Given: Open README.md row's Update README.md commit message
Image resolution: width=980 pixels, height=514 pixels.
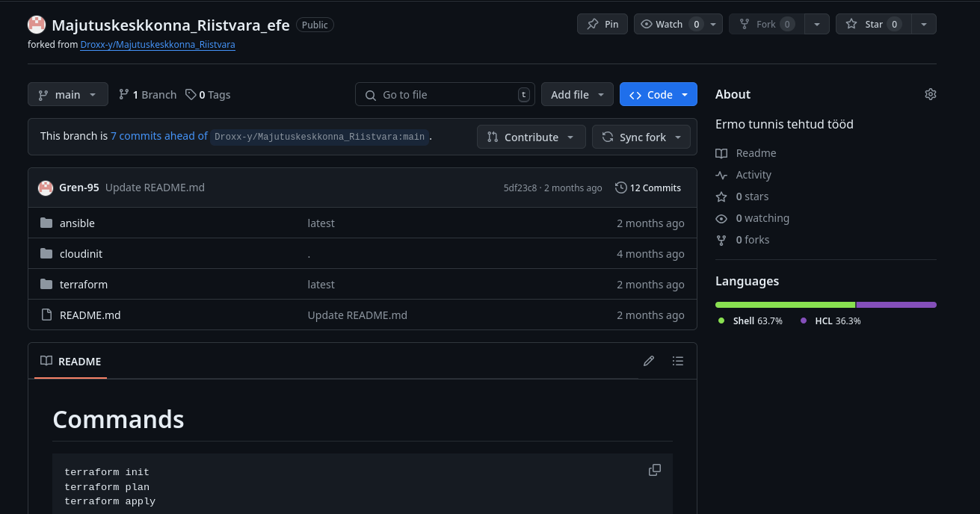Looking at the screenshot, I should click(x=357, y=315).
